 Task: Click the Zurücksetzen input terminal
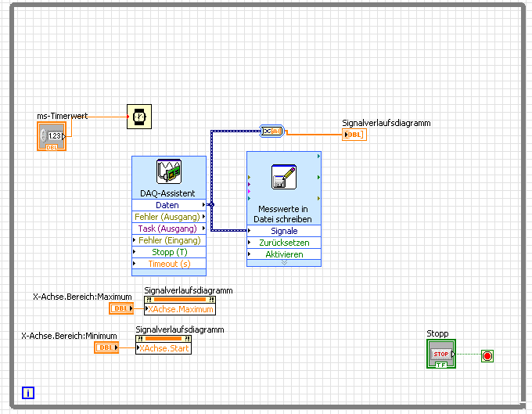point(284,243)
